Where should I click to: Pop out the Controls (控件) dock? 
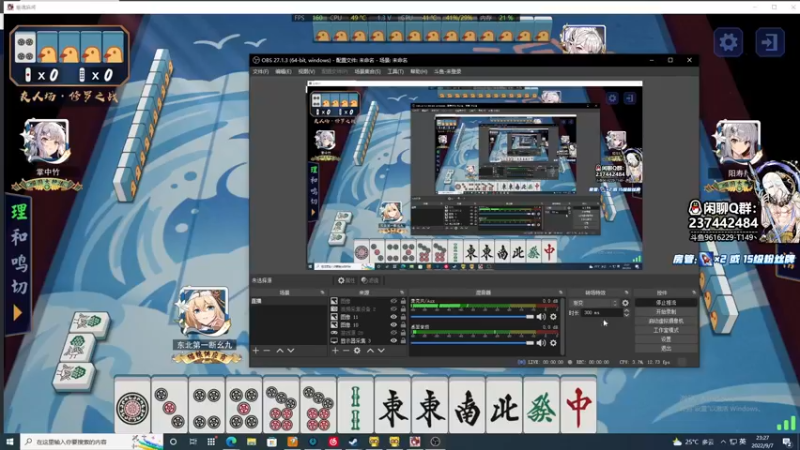click(x=693, y=293)
